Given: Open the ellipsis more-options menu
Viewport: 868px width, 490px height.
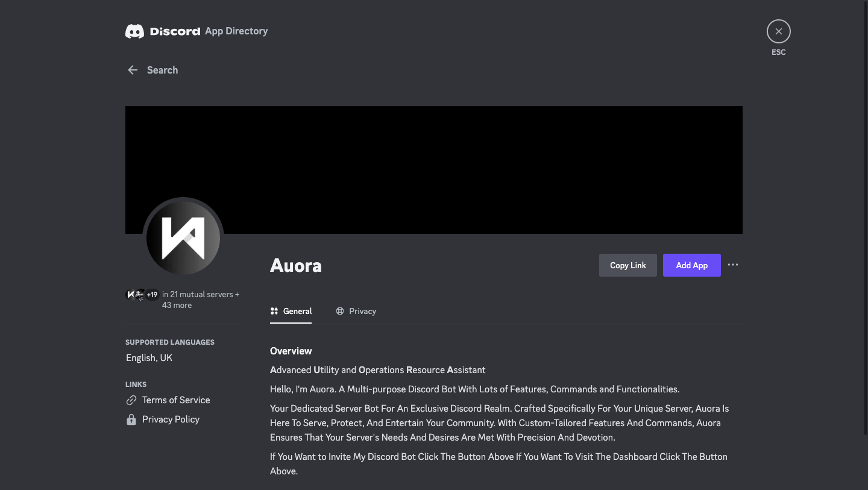Looking at the screenshot, I should coord(733,265).
